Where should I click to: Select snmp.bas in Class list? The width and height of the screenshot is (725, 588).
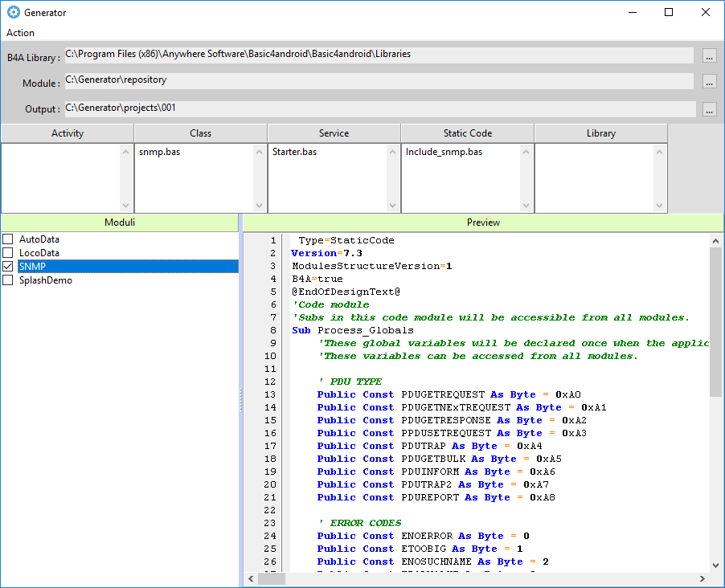pos(159,152)
